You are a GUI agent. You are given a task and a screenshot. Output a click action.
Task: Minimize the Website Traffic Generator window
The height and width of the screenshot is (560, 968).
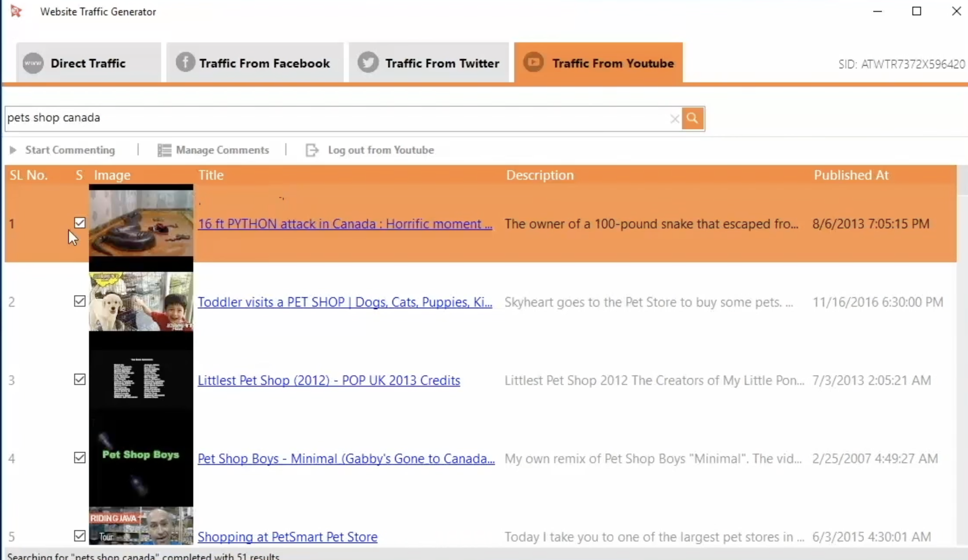878,12
